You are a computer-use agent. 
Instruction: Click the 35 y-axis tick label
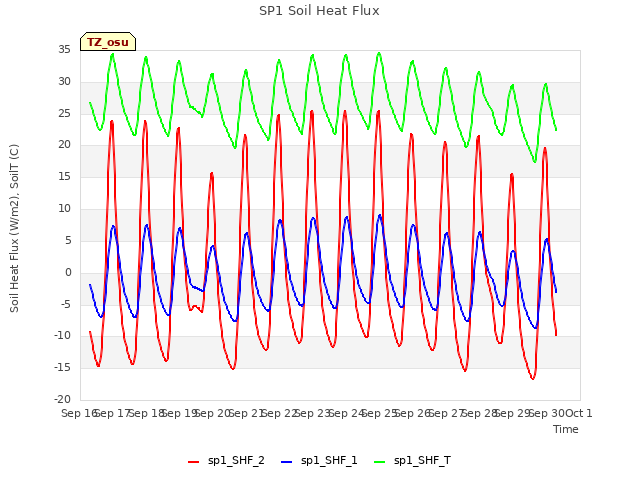click(64, 50)
